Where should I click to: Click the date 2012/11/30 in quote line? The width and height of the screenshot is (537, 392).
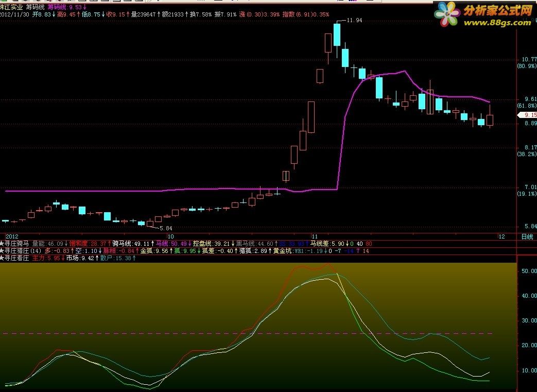point(14,14)
